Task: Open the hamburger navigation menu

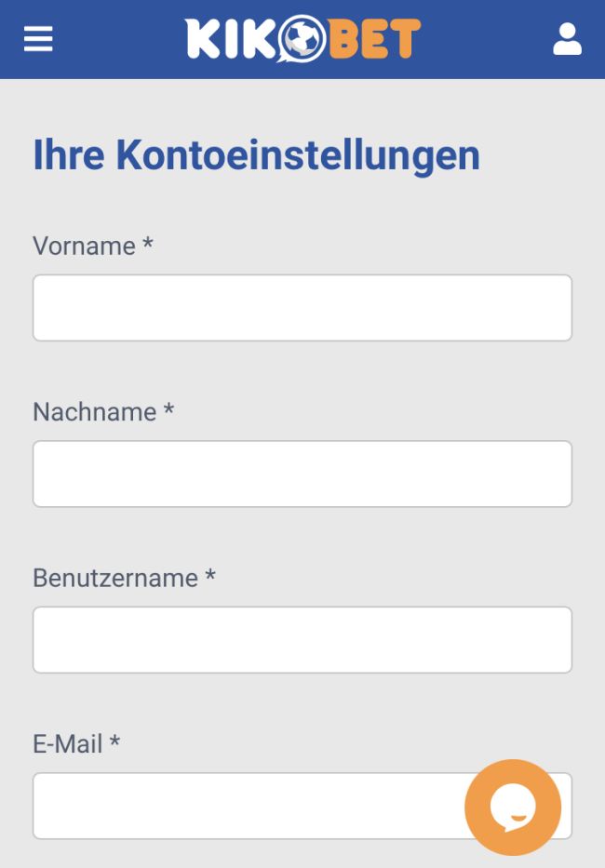Action: pos(38,39)
